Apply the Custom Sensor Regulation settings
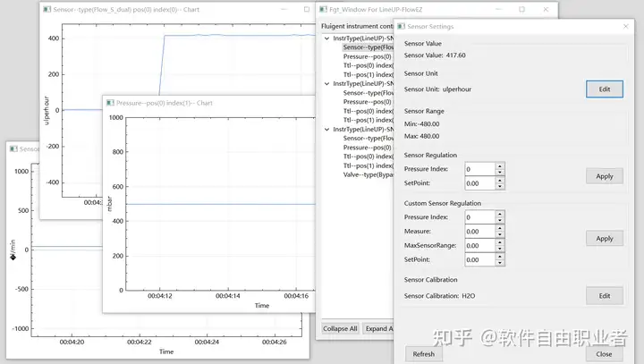644x364 pixels. pyautogui.click(x=604, y=238)
